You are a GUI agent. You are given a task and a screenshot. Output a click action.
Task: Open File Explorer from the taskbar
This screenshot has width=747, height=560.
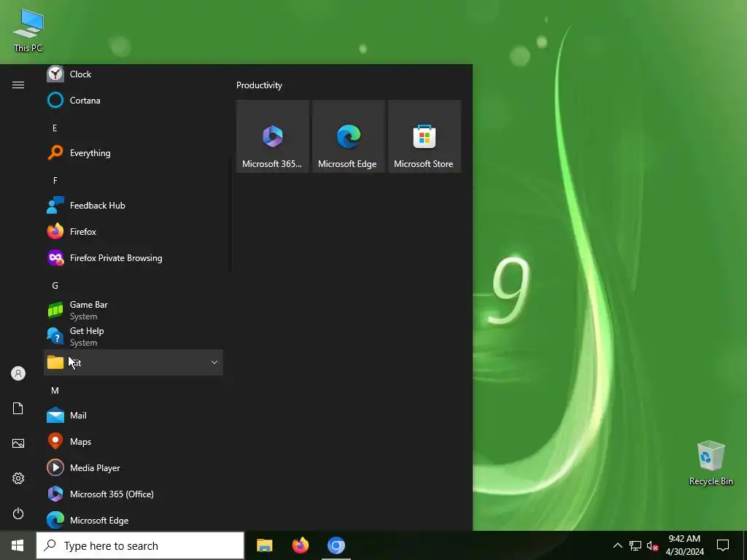(264, 545)
